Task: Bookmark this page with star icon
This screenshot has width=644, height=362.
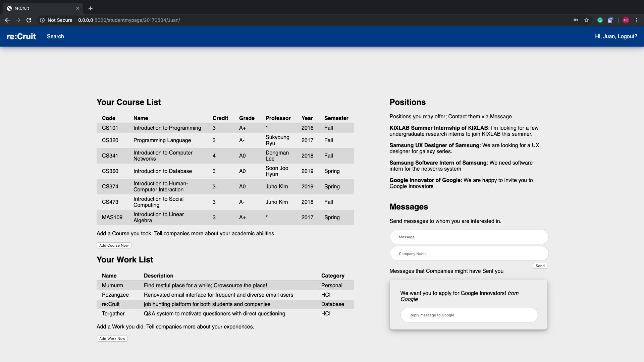Action: [x=587, y=20]
